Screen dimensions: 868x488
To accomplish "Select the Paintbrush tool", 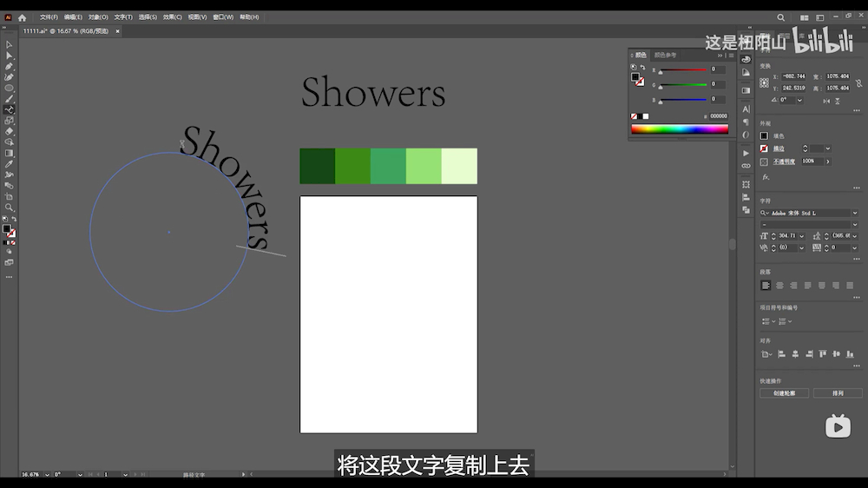I will 9,99.
